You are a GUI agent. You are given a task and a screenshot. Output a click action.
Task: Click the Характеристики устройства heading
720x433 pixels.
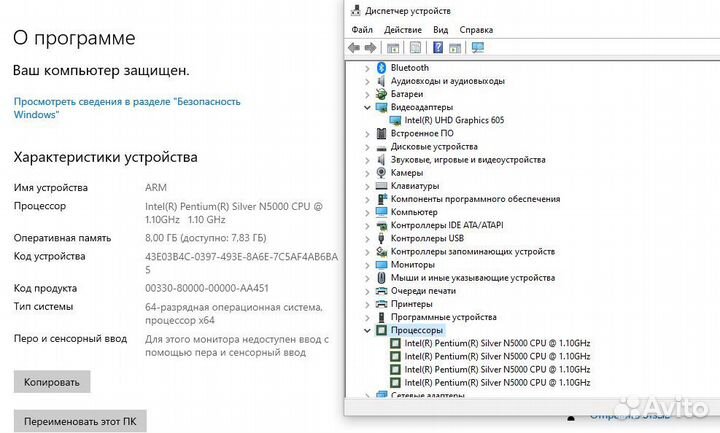point(106,157)
